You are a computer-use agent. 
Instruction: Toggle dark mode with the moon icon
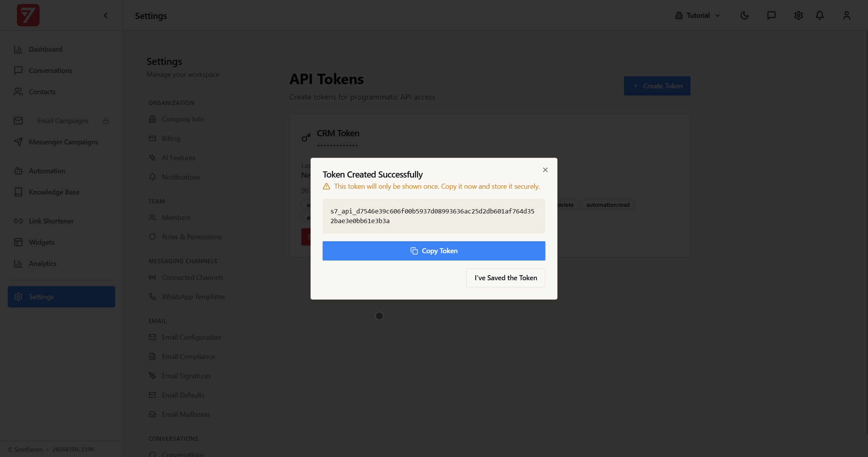pos(745,15)
